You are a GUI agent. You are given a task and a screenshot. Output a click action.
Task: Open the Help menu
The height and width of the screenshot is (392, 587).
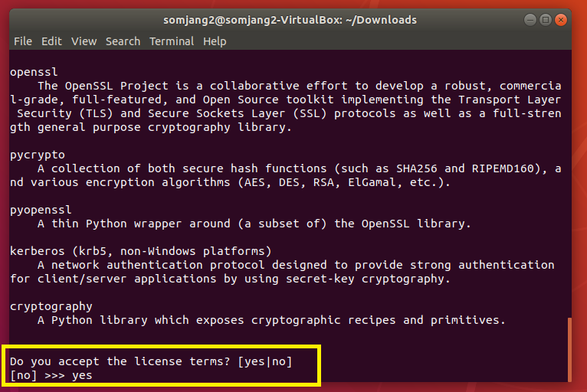coord(215,41)
